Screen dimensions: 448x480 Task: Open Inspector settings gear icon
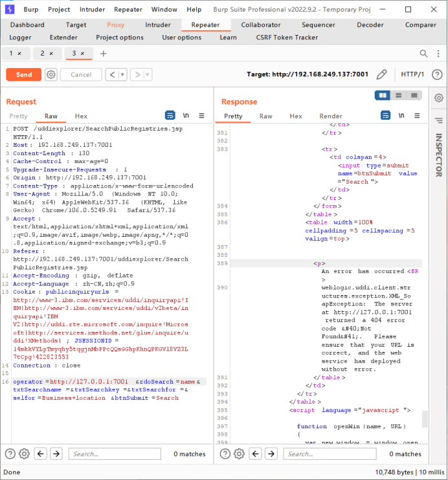point(439,98)
